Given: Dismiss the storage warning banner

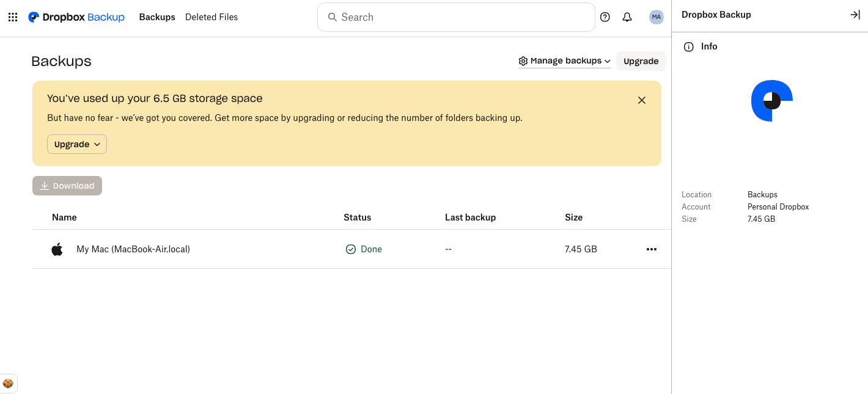Looking at the screenshot, I should click(641, 100).
